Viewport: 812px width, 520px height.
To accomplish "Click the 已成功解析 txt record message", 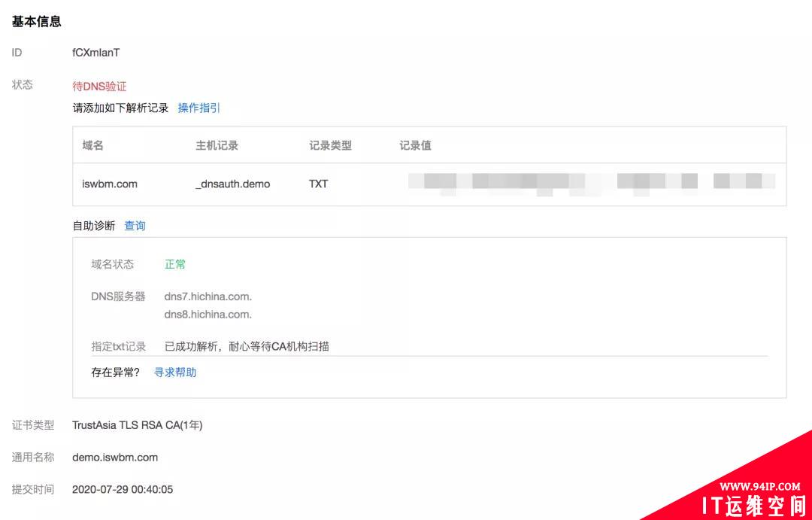I will tap(247, 347).
